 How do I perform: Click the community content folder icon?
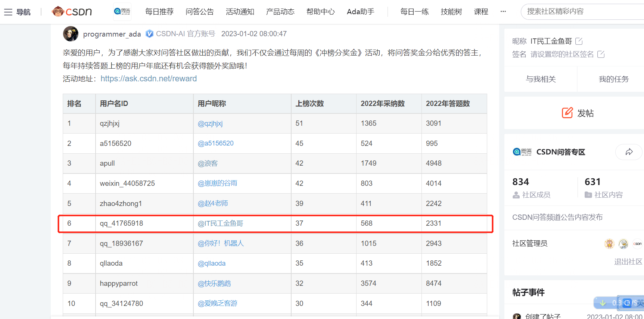pos(588,195)
